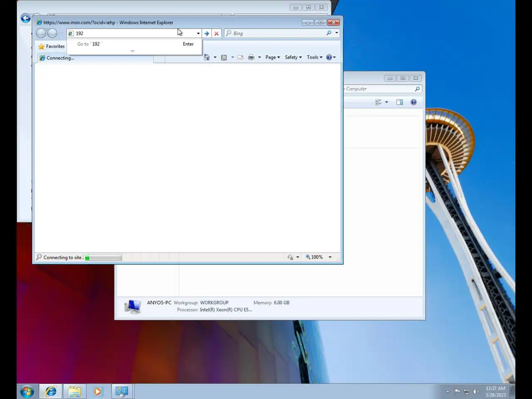Click the network tray icon
The image size is (532, 399).
467,392
